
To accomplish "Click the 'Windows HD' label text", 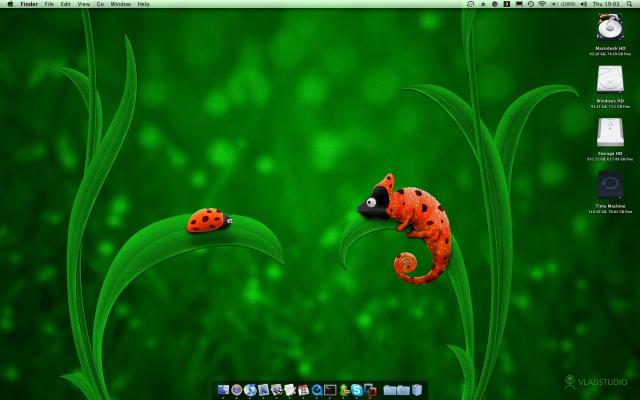I will pyautogui.click(x=610, y=101).
